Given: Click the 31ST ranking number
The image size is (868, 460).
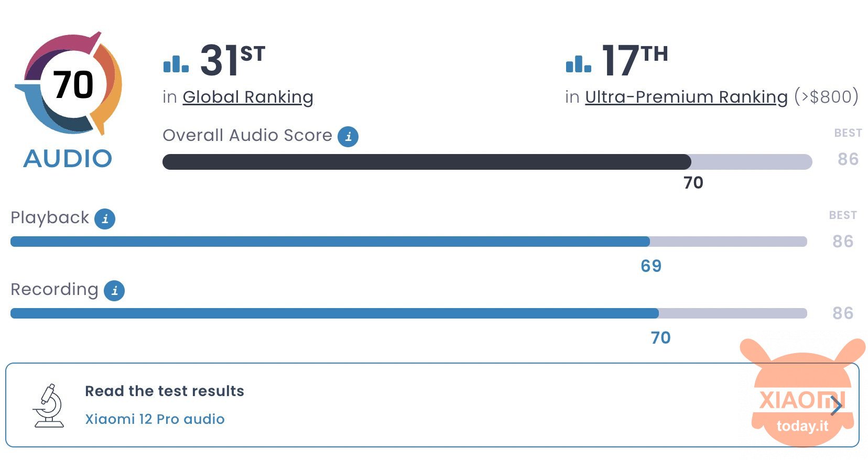Looking at the screenshot, I should click(x=233, y=60).
